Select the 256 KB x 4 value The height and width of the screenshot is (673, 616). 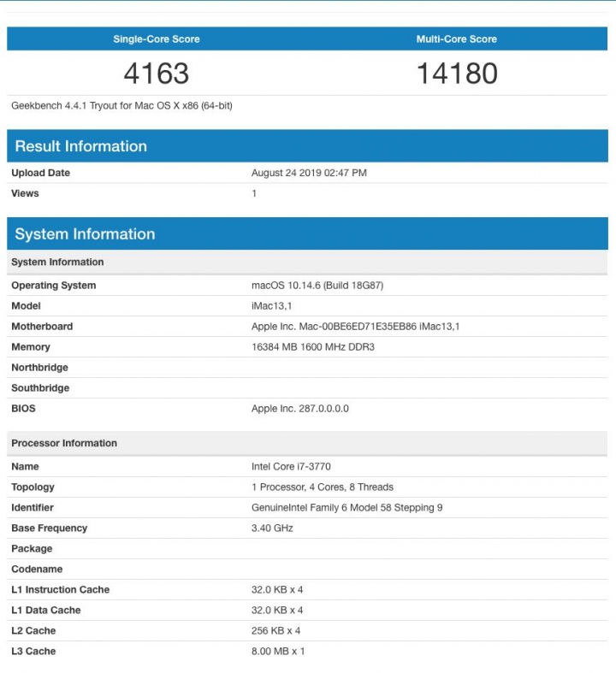tap(275, 630)
